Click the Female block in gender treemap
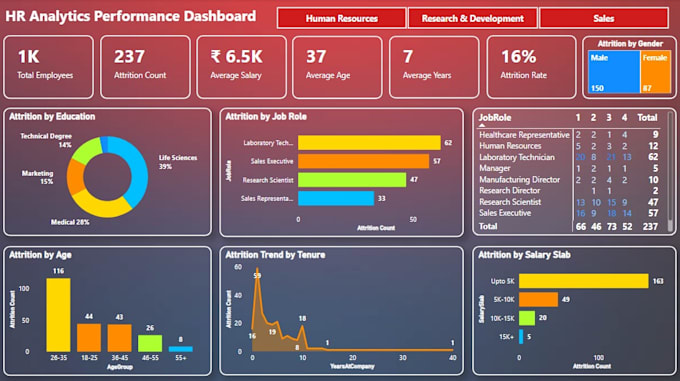 pos(656,72)
